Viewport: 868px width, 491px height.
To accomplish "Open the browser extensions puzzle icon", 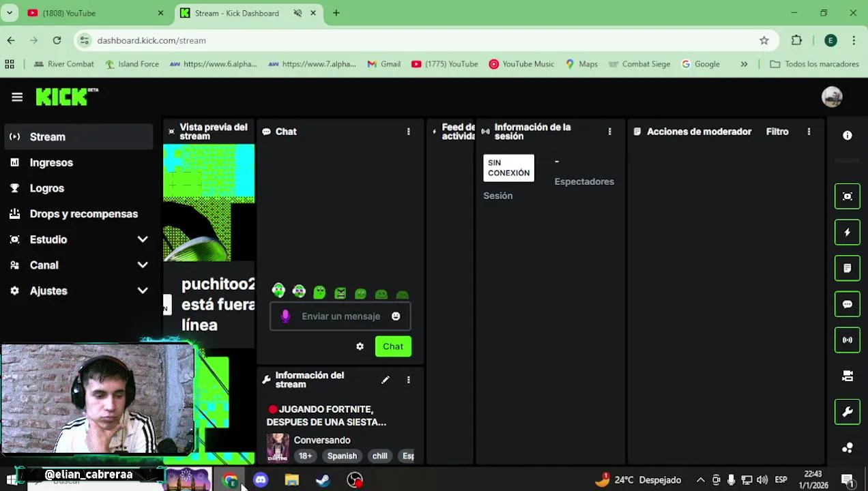I will (x=796, y=40).
